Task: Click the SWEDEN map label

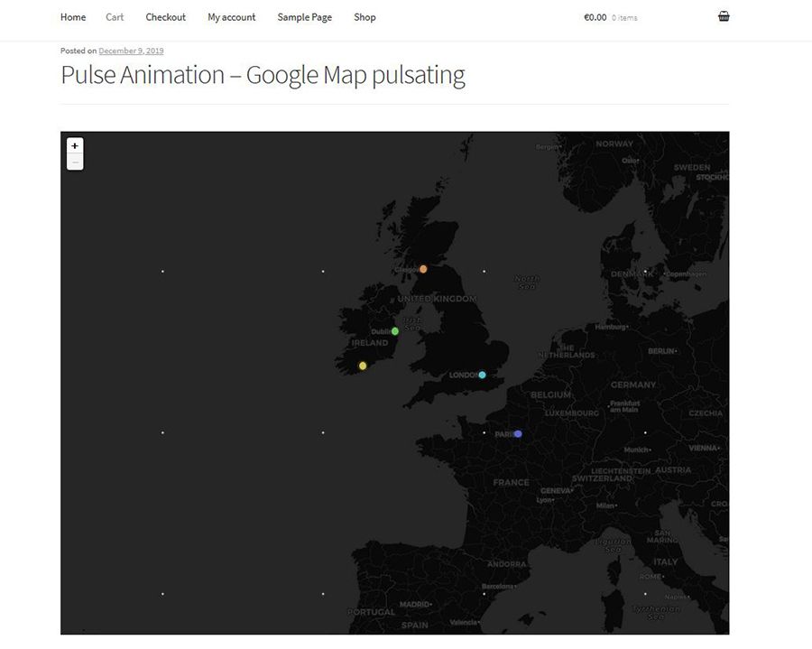Action: [x=692, y=168]
